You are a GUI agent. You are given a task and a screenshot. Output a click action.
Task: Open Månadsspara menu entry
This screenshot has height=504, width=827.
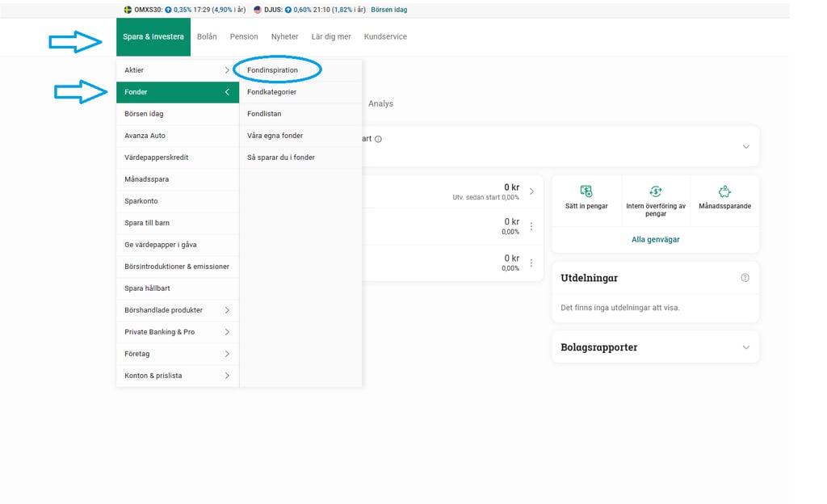coord(178,179)
